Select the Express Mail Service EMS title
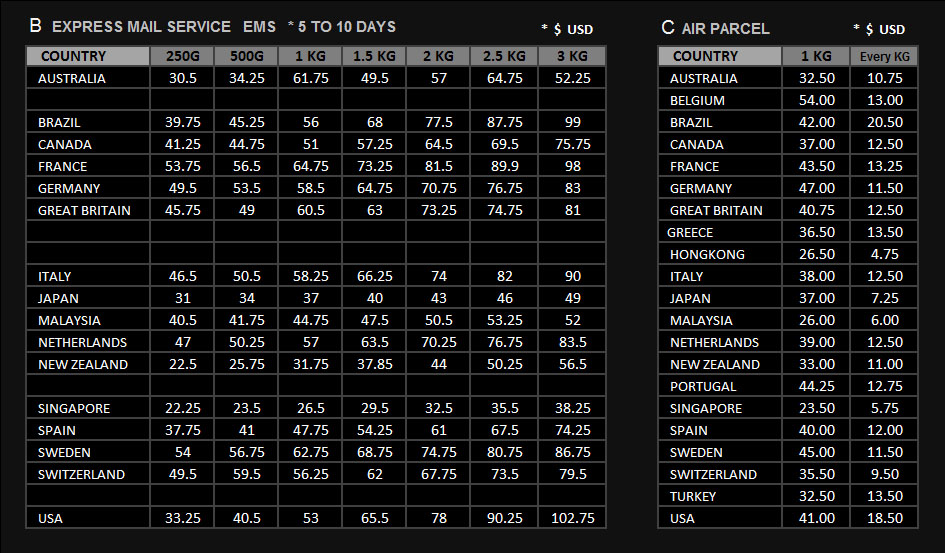 164,27
